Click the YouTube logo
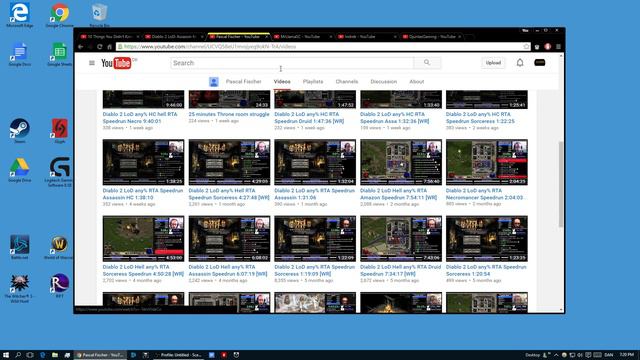This screenshot has width=640, height=360. pyautogui.click(x=116, y=63)
